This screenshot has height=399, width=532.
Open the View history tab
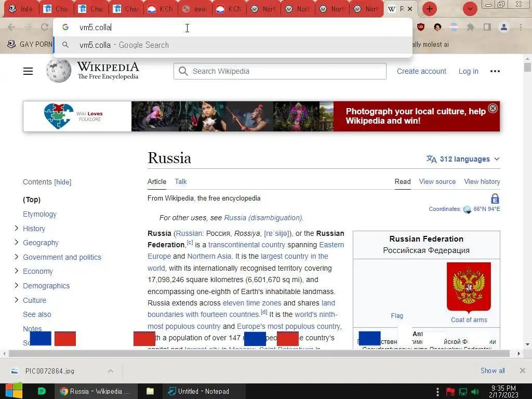pyautogui.click(x=482, y=181)
